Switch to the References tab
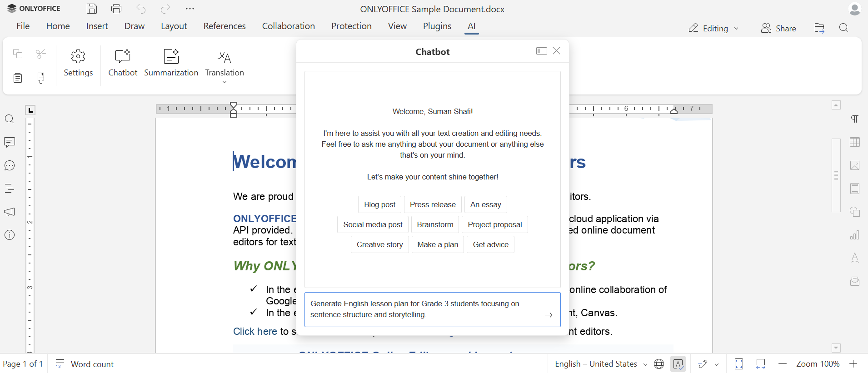This screenshot has width=868, height=373. (x=224, y=26)
